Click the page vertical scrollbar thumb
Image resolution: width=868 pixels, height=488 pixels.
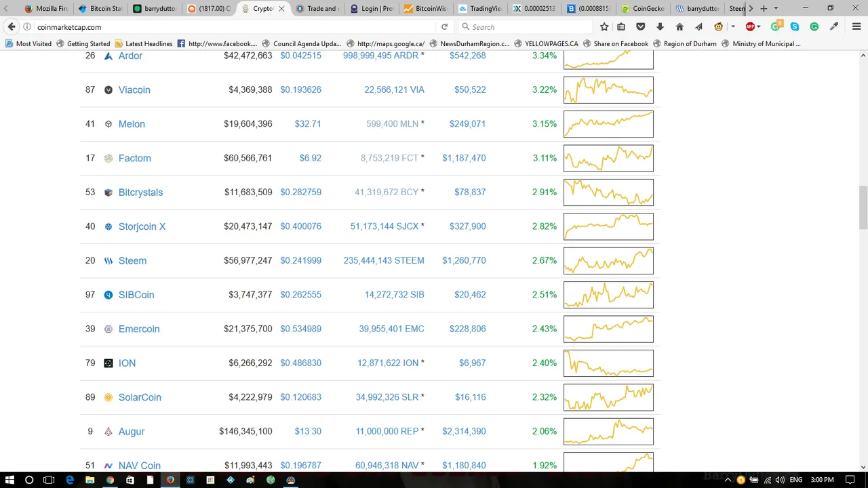click(863, 208)
